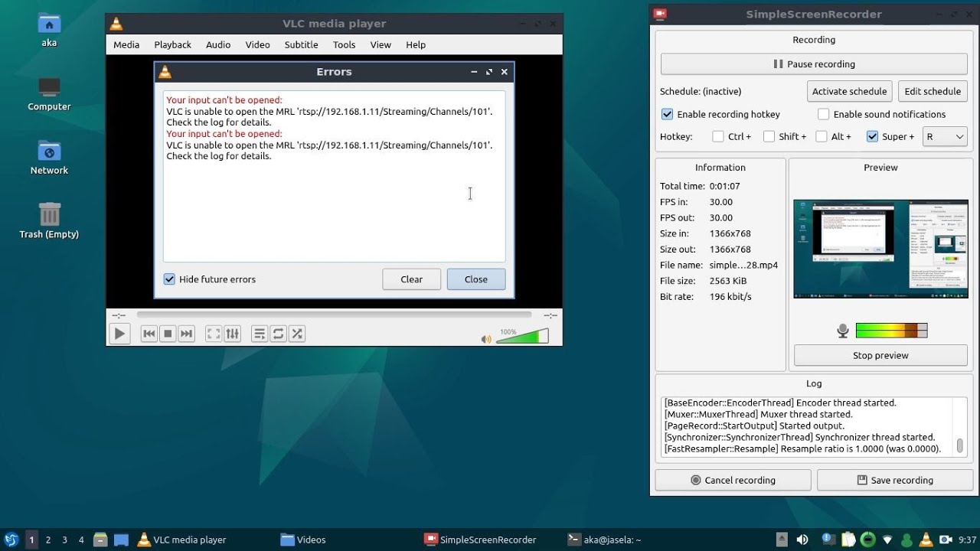Toggle VLC playlist view
The width and height of the screenshot is (980, 551).
pyautogui.click(x=260, y=334)
